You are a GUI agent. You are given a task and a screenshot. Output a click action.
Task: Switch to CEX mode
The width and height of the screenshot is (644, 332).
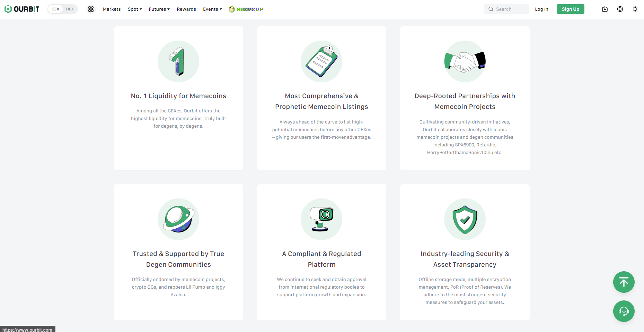pyautogui.click(x=55, y=9)
